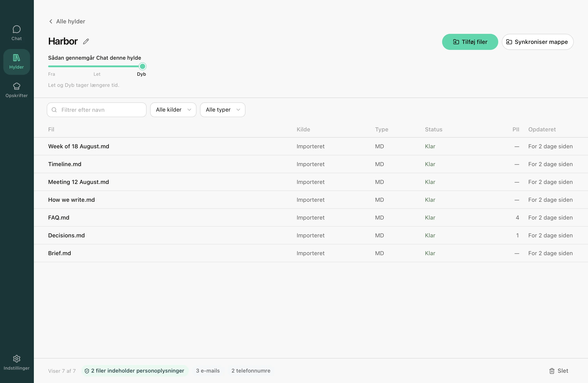The height and width of the screenshot is (383, 588).
Task: Click the 3 e-mails tag
Action: pyautogui.click(x=208, y=371)
